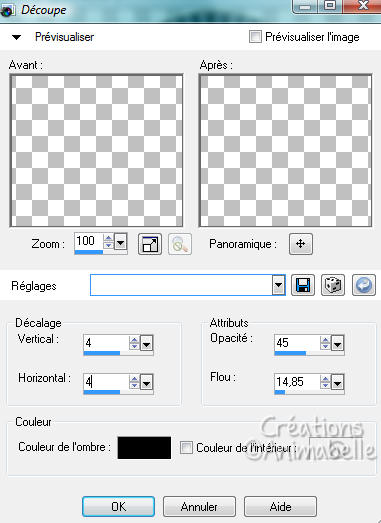Click the blue slider bar under Vertical field
The height and width of the screenshot is (523, 381).
pyautogui.click(x=101, y=353)
